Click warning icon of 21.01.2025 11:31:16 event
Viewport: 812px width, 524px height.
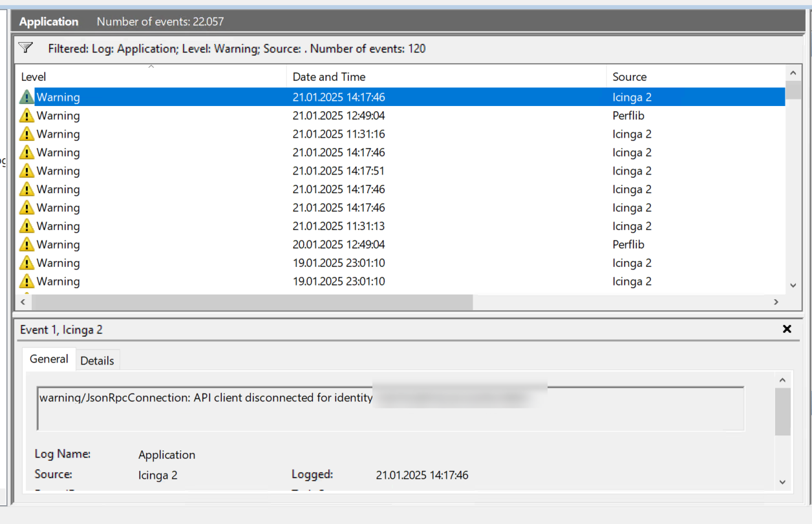tap(27, 134)
